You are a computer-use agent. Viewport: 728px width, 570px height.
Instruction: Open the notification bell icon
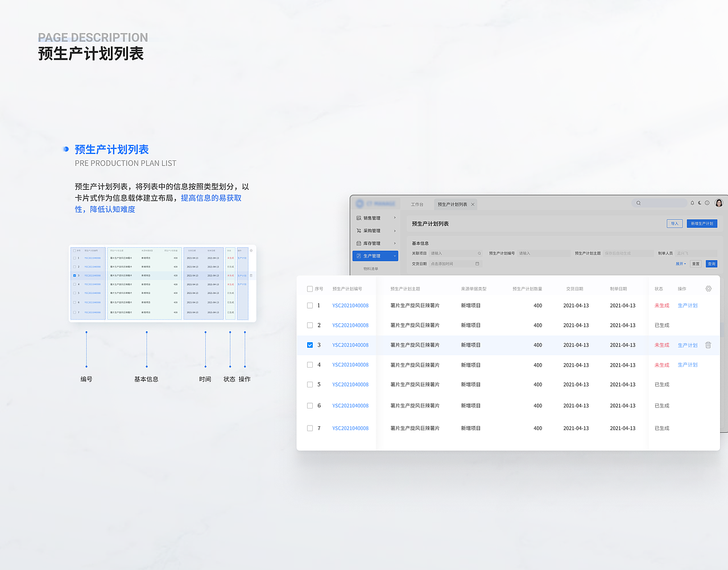point(692,203)
